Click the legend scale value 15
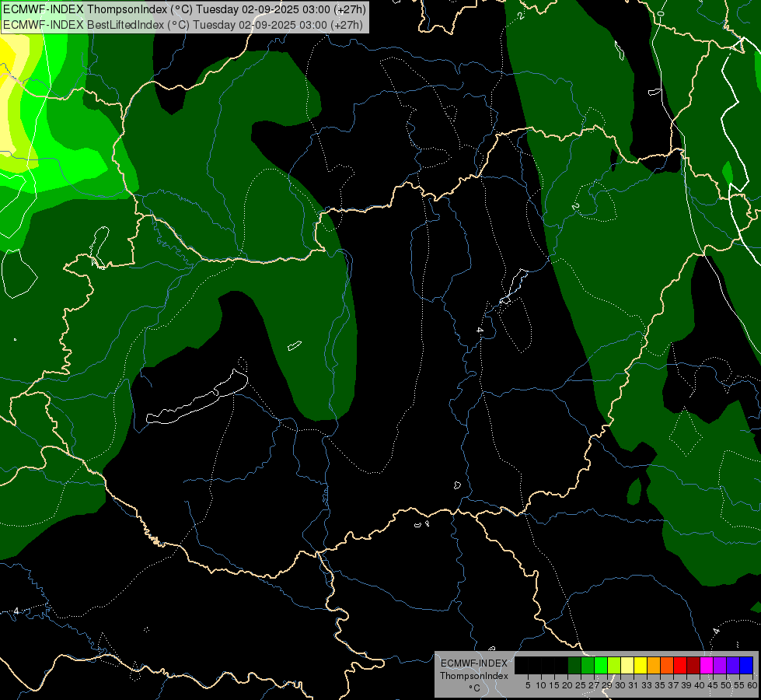 click(554, 685)
